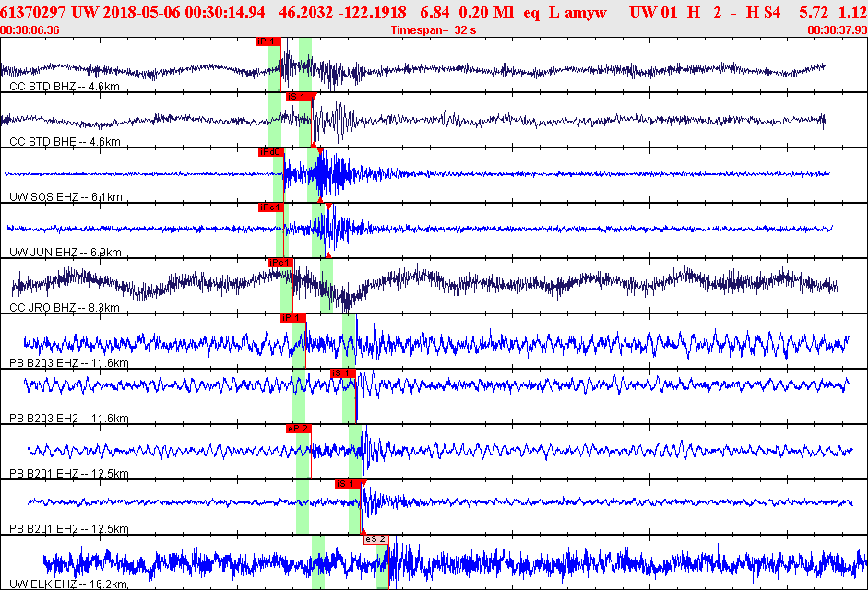The image size is (868, 590).
Task: Click the 'PB B201 EHZ -- 12.5km' channel label
Action: pyautogui.click(x=68, y=474)
